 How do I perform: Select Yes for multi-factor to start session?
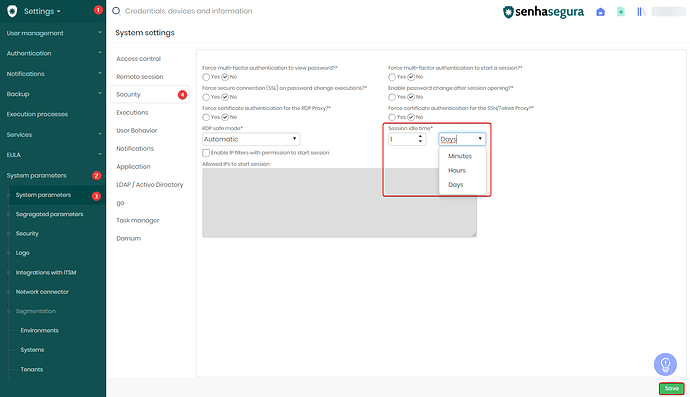coord(392,77)
